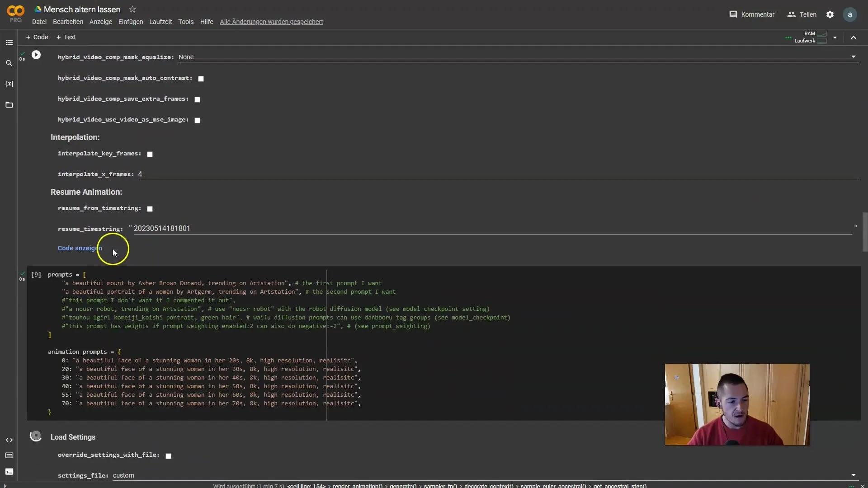Image resolution: width=868 pixels, height=488 pixels.
Task: Enable interpolate_key_frames checkbox
Action: coord(150,154)
